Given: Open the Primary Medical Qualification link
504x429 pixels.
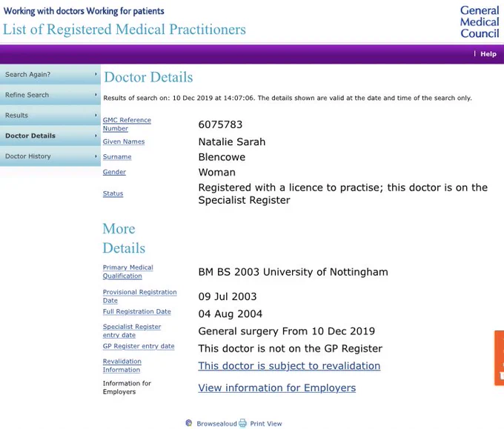Looking at the screenshot, I should click(x=128, y=271).
